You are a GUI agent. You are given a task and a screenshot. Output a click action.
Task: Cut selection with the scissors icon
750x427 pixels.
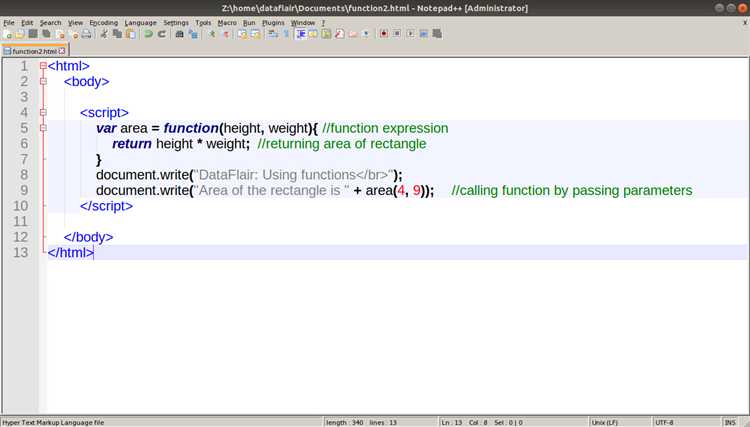pos(104,34)
